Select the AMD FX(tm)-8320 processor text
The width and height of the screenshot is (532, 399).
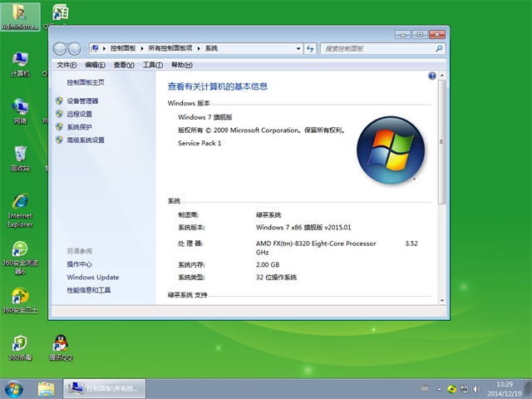coord(316,244)
